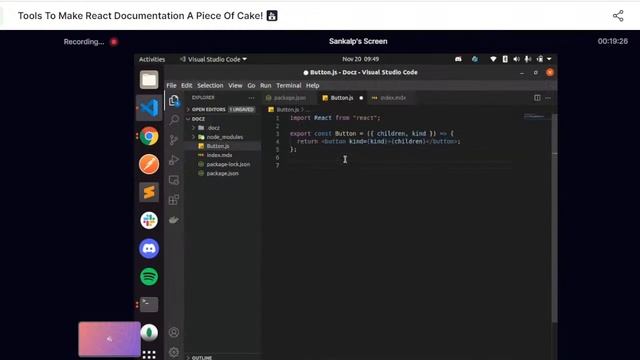This screenshot has height=360, width=640.
Task: Open the Run and Debug view
Action: pos(174,160)
